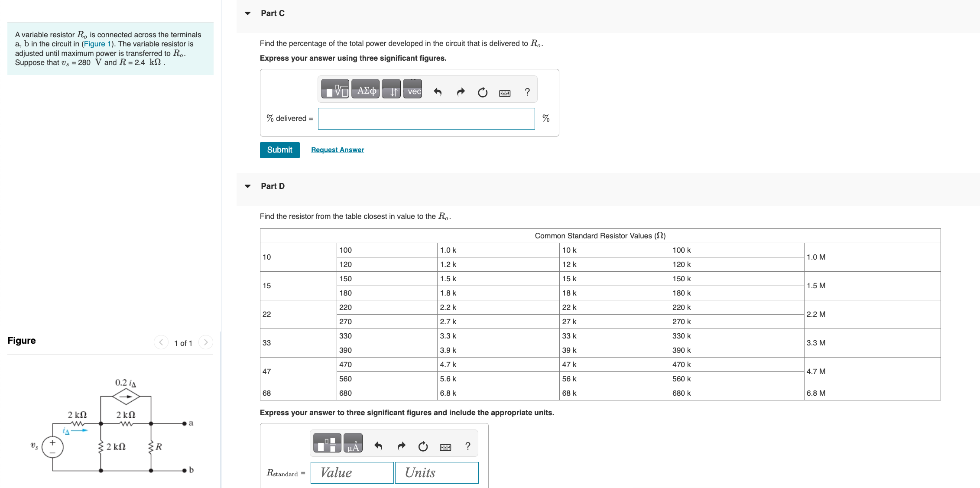Click the help question mark in Part C

[527, 92]
